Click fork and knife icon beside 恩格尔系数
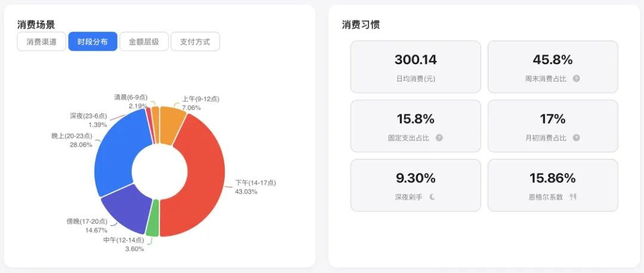Viewport: 644px width, 273px height. [574, 197]
